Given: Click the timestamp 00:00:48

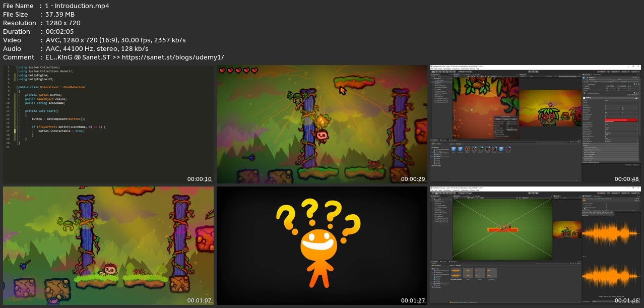Looking at the screenshot, I should pyautogui.click(x=627, y=179).
